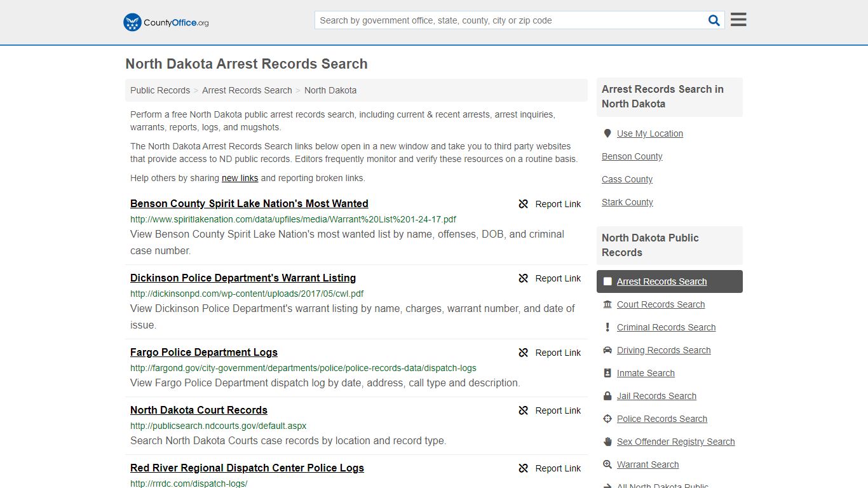Open the dickinsonpd.com cwl.pdf URL
Viewport: 868px width, 488px height.
[x=247, y=294]
